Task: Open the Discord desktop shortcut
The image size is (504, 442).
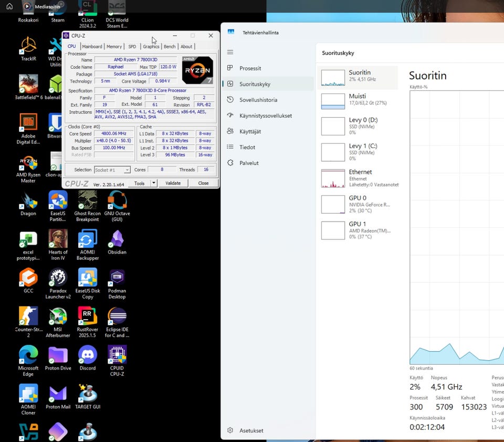Action: [x=88, y=357]
